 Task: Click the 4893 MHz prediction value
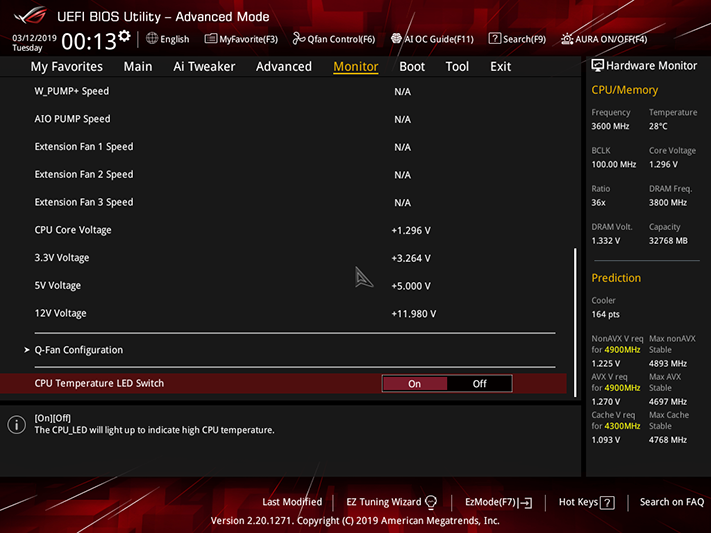(x=667, y=363)
